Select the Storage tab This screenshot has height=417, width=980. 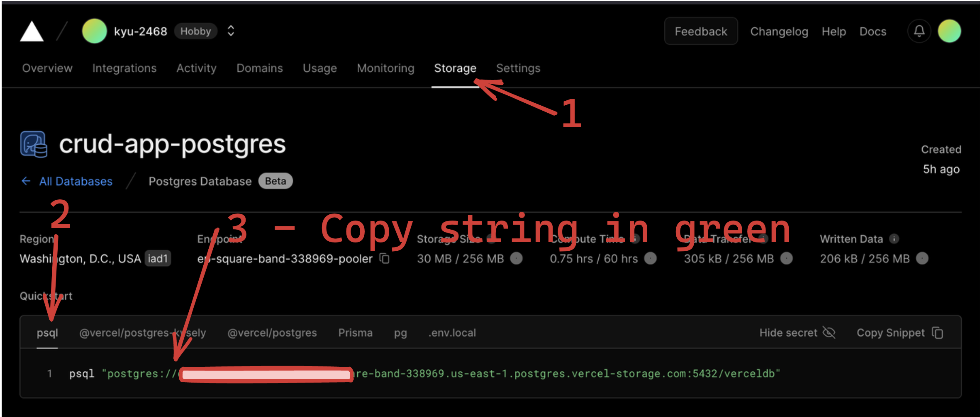tap(455, 68)
